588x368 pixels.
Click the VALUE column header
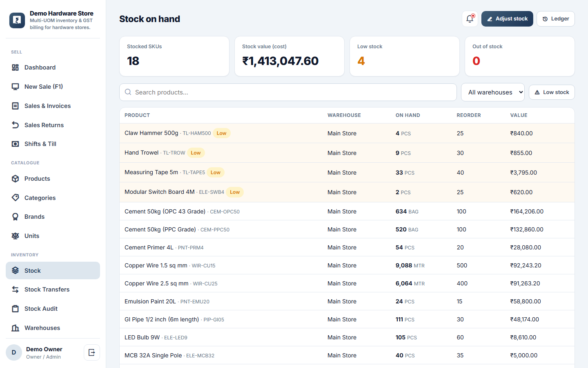click(x=519, y=115)
